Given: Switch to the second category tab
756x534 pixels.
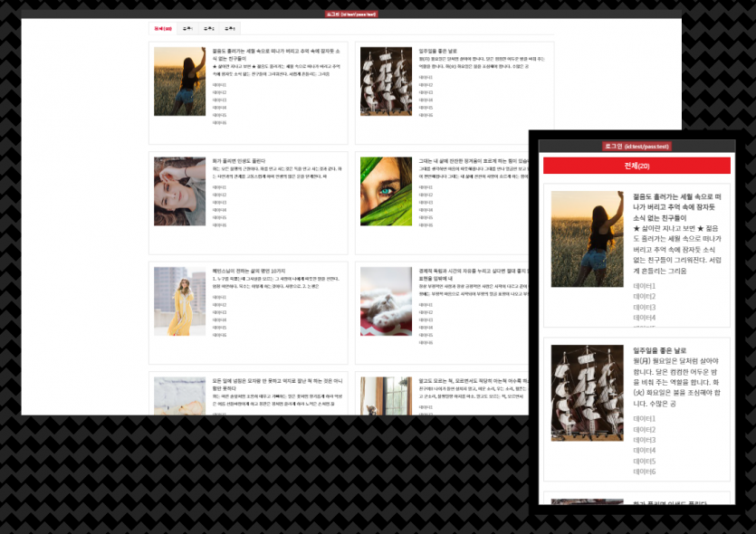Looking at the screenshot, I should pos(187,29).
